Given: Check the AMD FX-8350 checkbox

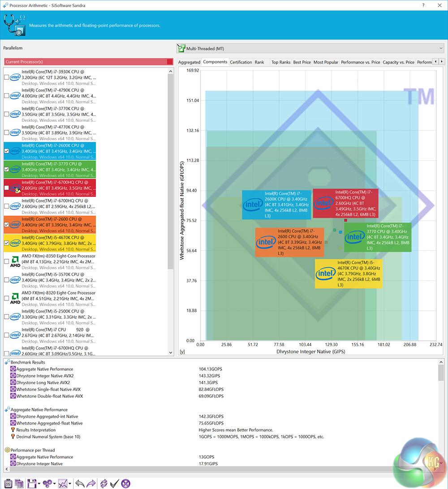Looking at the screenshot, I should [7, 262].
